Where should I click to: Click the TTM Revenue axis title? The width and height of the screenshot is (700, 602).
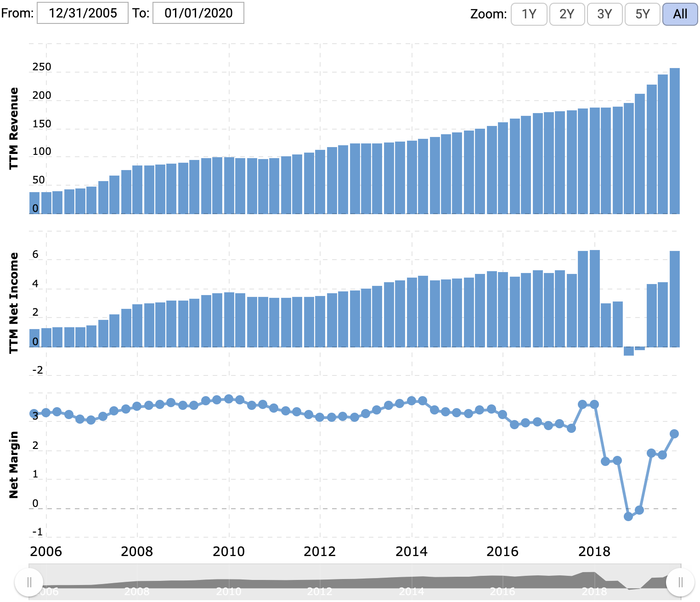point(14,128)
